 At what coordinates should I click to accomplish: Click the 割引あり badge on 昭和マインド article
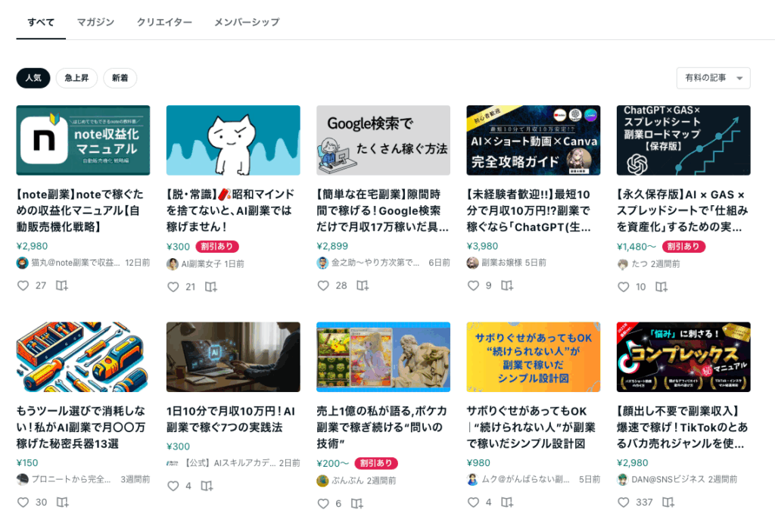tap(217, 246)
